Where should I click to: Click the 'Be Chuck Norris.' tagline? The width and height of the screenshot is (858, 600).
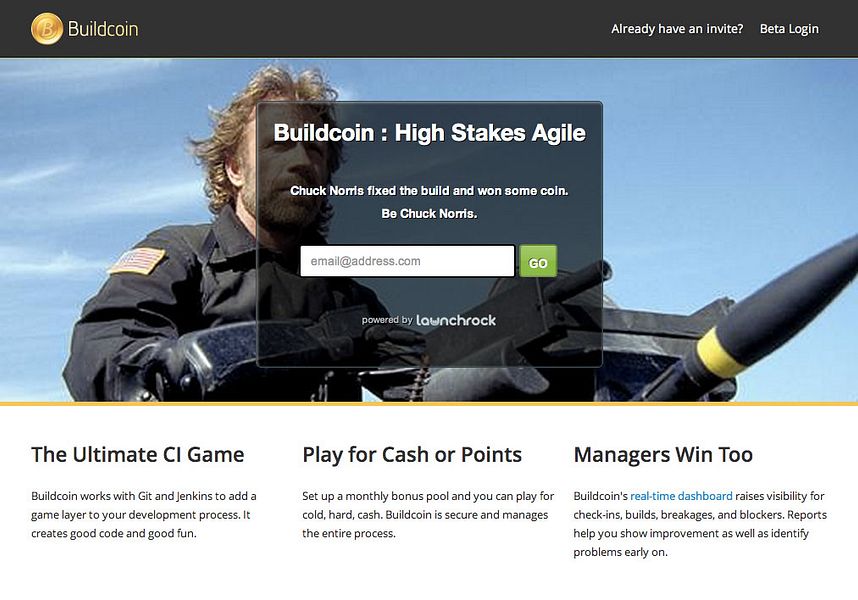click(x=430, y=214)
